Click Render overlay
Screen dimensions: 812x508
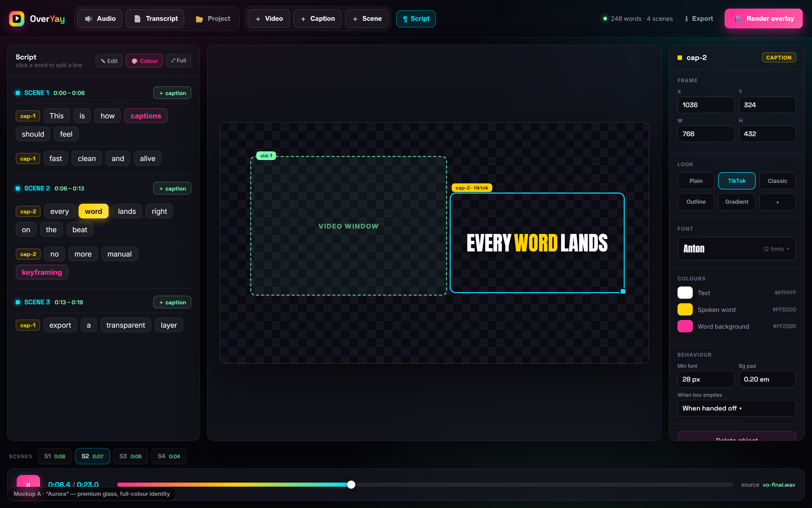[763, 19]
